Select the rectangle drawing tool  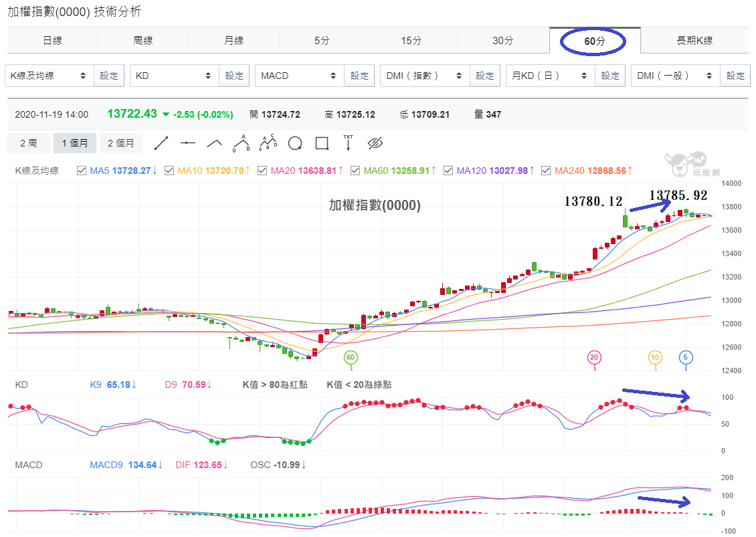click(x=322, y=143)
